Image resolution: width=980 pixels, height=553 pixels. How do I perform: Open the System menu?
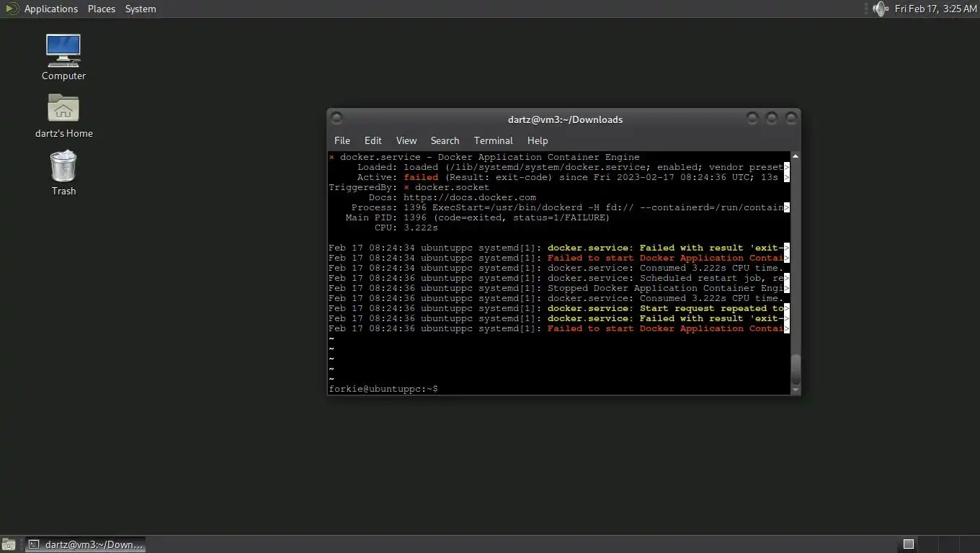coord(141,9)
